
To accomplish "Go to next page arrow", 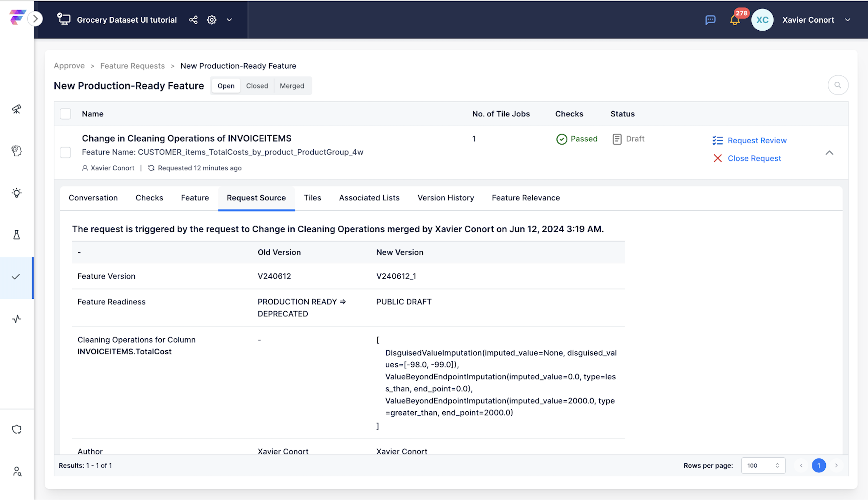I will click(x=836, y=465).
